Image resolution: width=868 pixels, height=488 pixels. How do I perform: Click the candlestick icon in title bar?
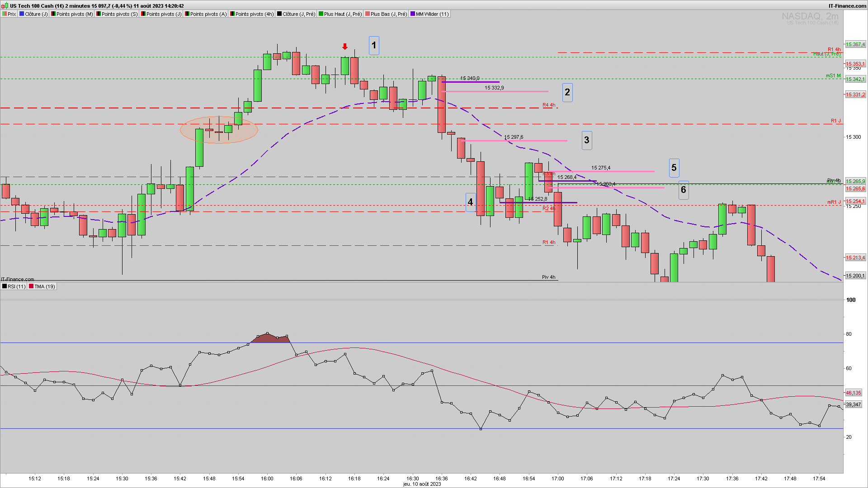(x=5, y=6)
